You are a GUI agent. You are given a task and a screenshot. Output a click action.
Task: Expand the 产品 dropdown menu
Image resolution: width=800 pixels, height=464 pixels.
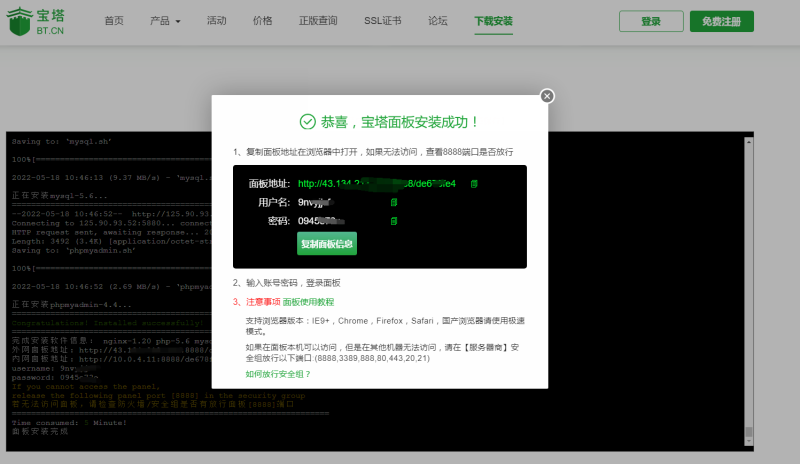(x=165, y=21)
